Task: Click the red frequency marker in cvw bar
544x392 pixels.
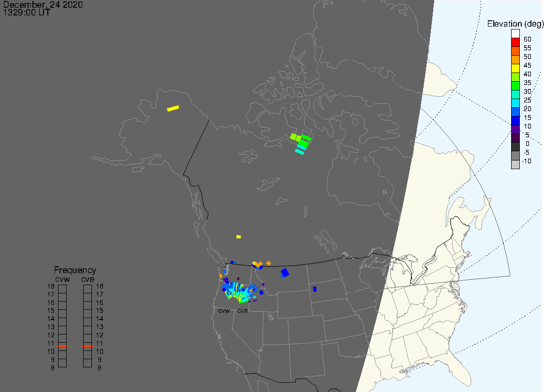Action: click(62, 346)
